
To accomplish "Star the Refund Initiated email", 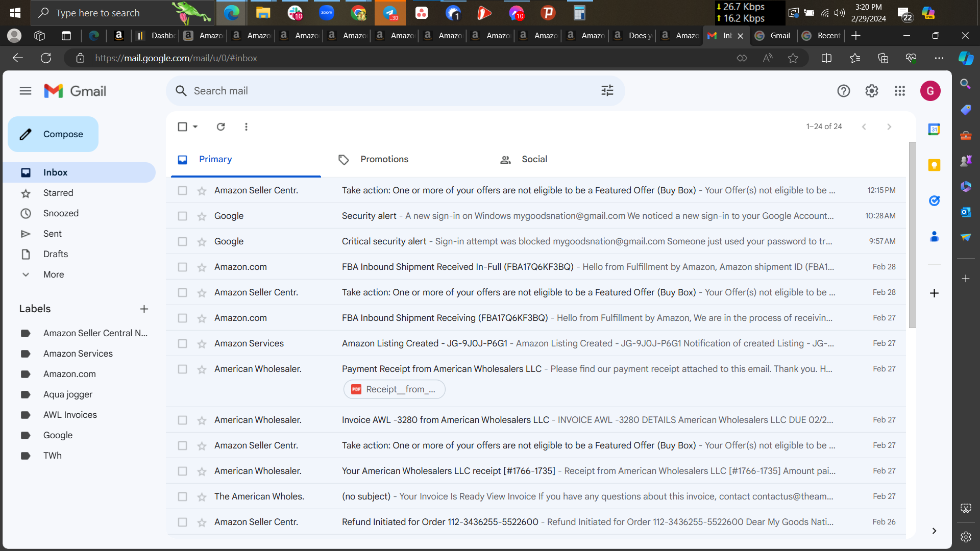I will [202, 522].
